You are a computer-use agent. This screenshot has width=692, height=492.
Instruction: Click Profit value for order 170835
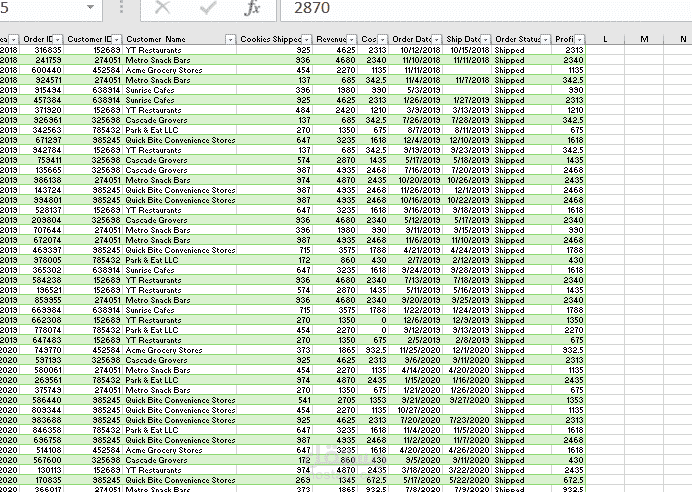coord(568,480)
